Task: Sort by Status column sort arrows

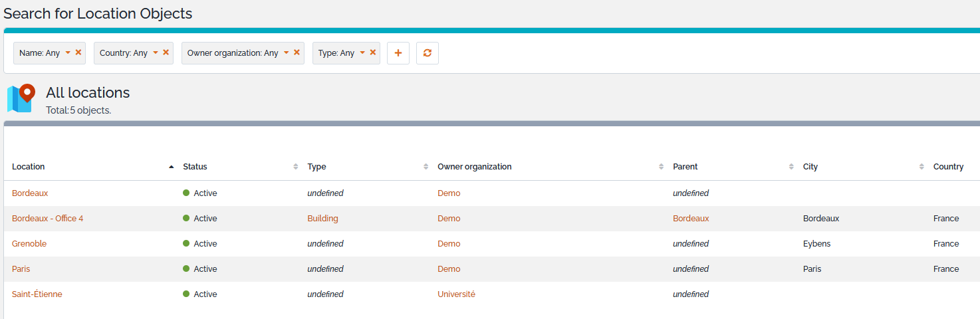Action: click(x=296, y=167)
